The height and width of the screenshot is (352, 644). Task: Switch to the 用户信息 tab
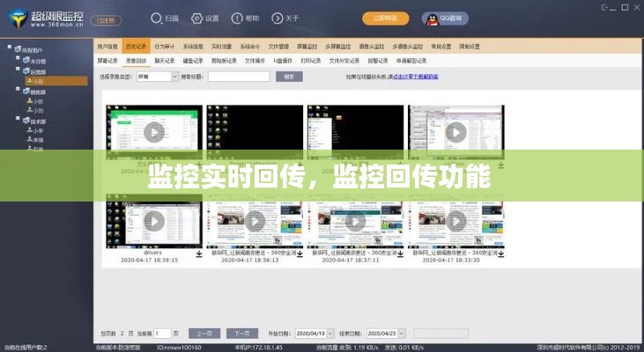pyautogui.click(x=107, y=46)
